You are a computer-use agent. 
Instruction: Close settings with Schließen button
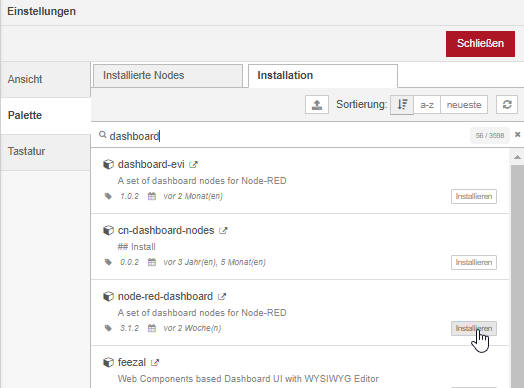pyautogui.click(x=480, y=43)
